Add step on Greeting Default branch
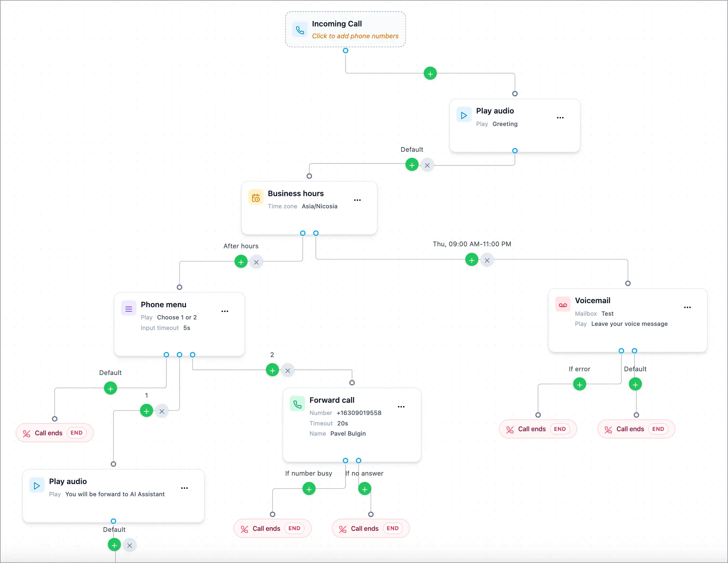 click(x=412, y=165)
